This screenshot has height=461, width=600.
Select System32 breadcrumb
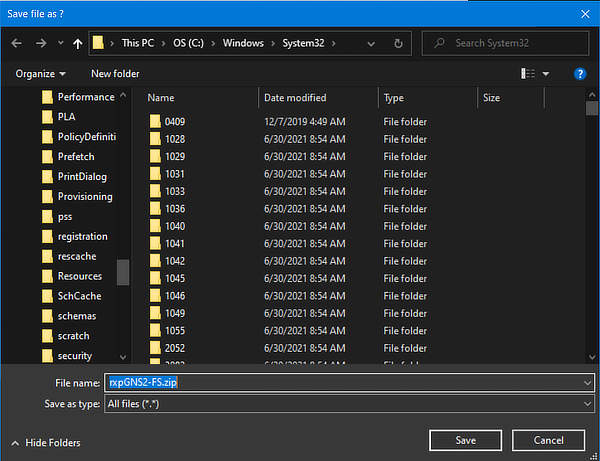click(303, 43)
